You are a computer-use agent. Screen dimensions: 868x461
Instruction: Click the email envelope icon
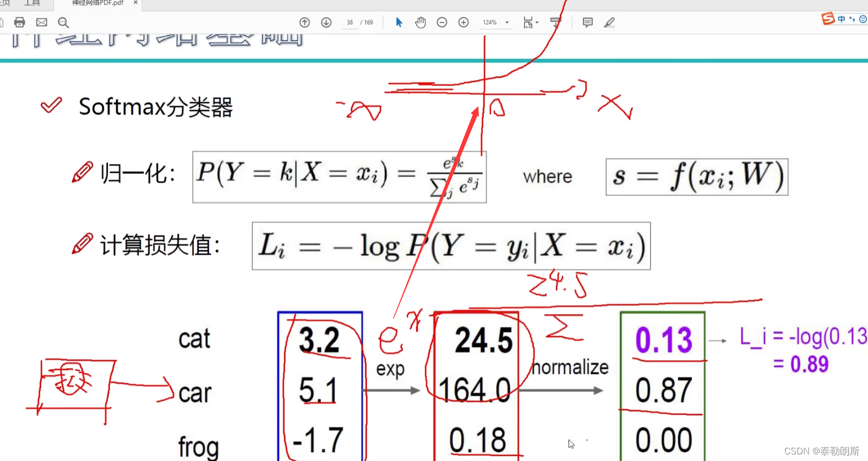point(42,23)
